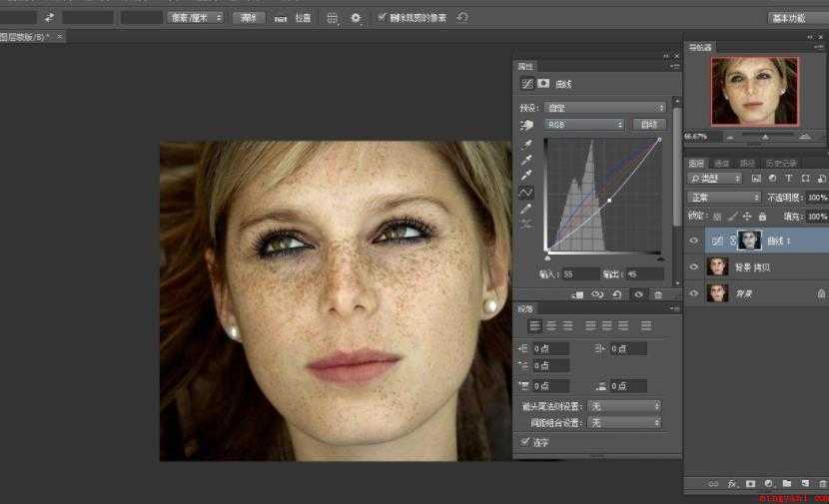Toggle the delete cropped pixels checkbox
The height and width of the screenshot is (504, 829).
point(382,17)
